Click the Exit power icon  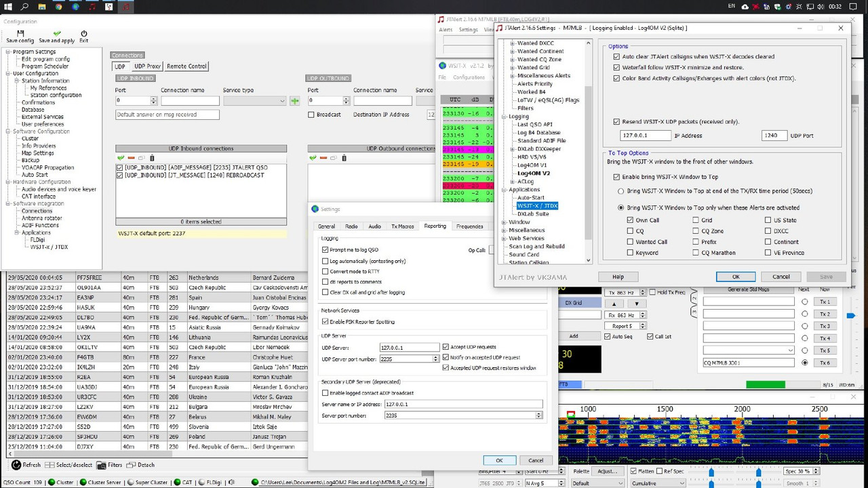(84, 33)
